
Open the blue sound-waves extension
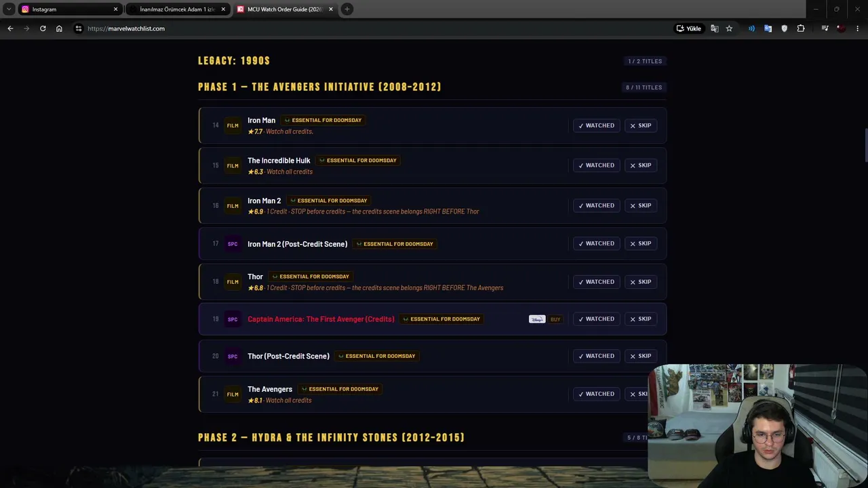751,28
